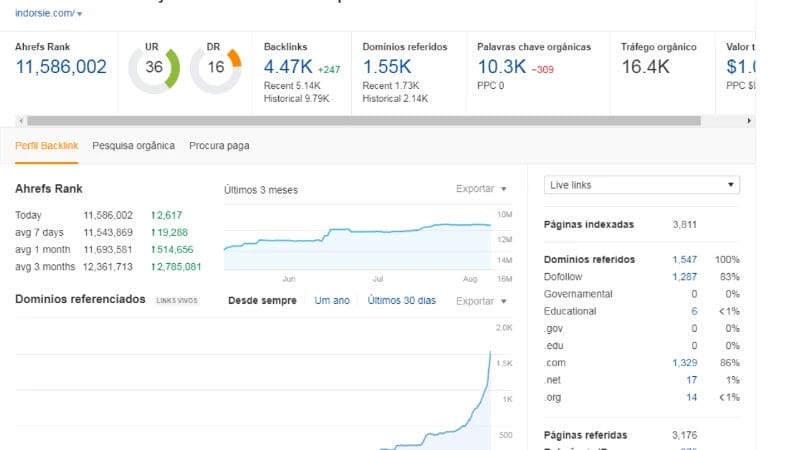Open Domínios referidos count 1,547
Screen dimensions: 800x450
[684, 260]
